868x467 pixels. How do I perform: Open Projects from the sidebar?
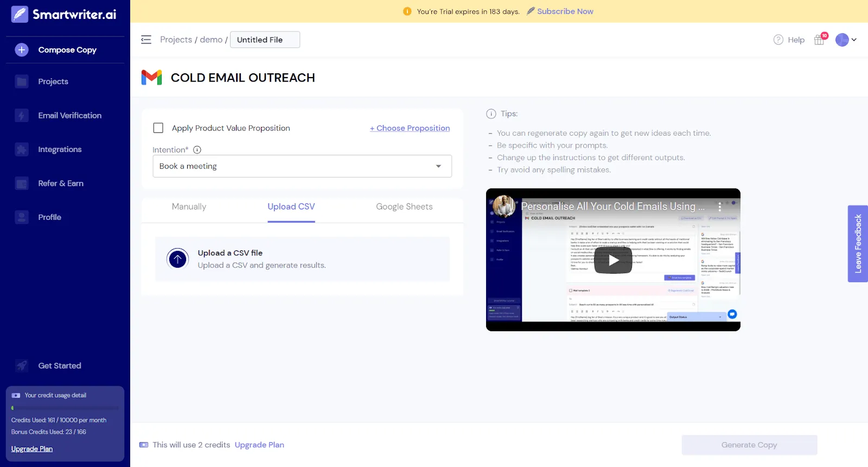[x=53, y=81]
